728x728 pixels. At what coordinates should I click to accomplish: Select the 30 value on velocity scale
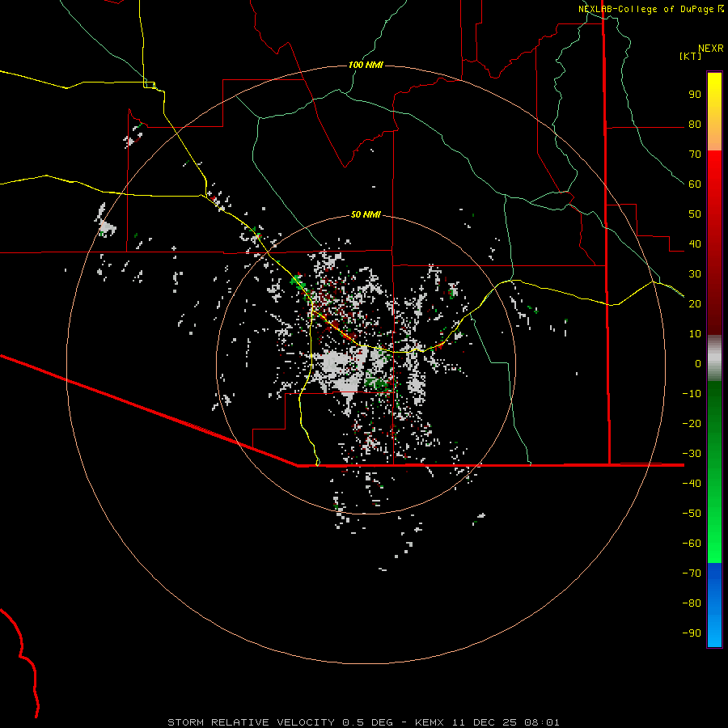[695, 274]
